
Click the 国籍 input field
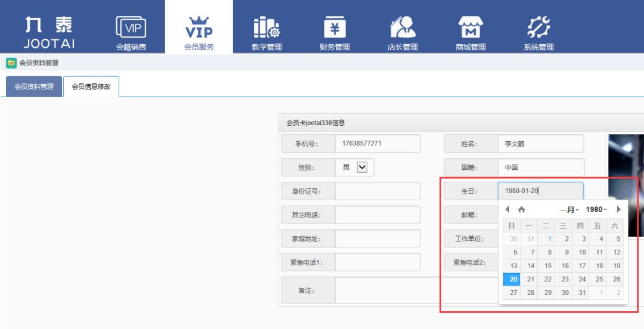540,167
